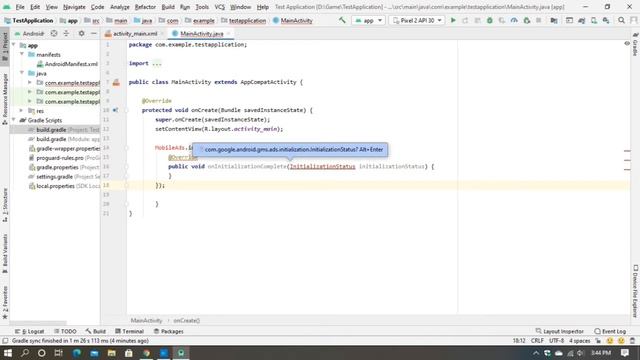Sync project with Gradle files icon
This screenshot has width=640, height=360.
point(582,20)
